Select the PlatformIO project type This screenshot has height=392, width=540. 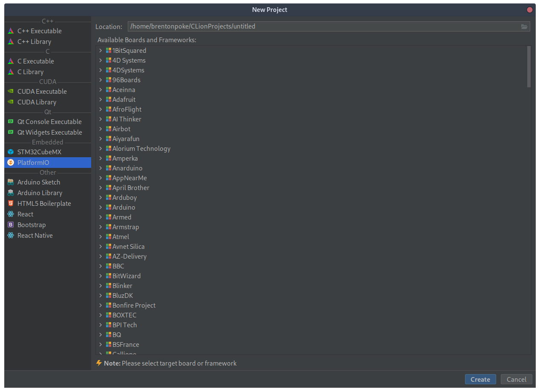point(48,163)
